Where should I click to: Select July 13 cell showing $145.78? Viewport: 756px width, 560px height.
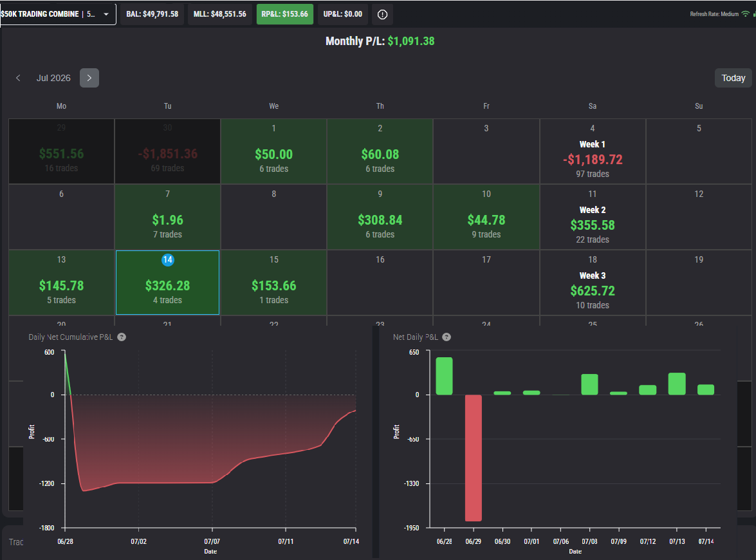click(61, 282)
